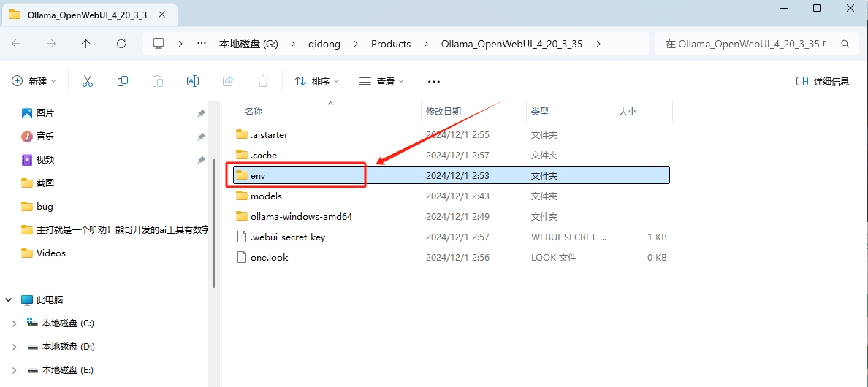Expand chevron after Products breadcrumb
868x387 pixels.
426,44
